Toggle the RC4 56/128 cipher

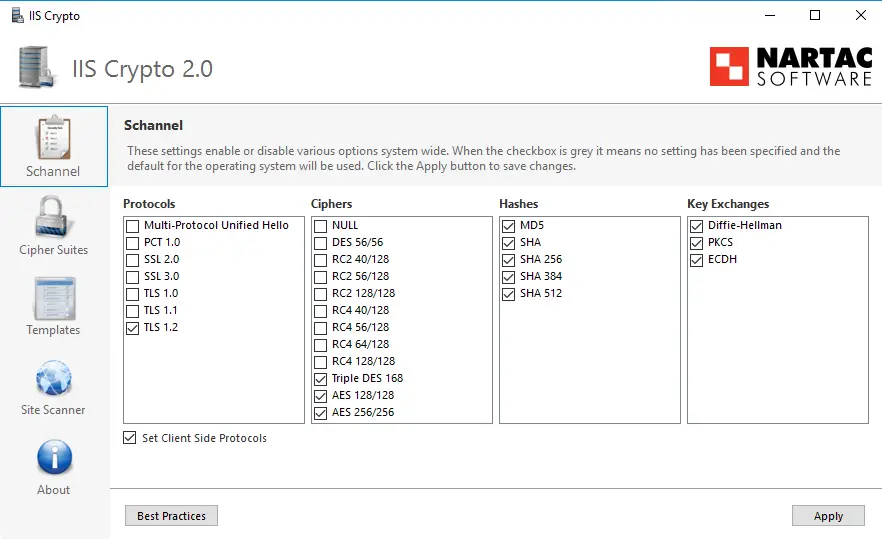[320, 328]
